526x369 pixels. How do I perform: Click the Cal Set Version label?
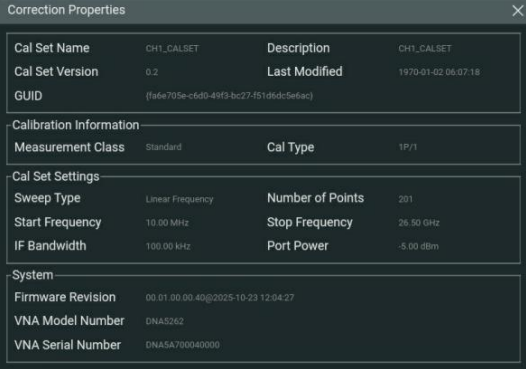[56, 71]
